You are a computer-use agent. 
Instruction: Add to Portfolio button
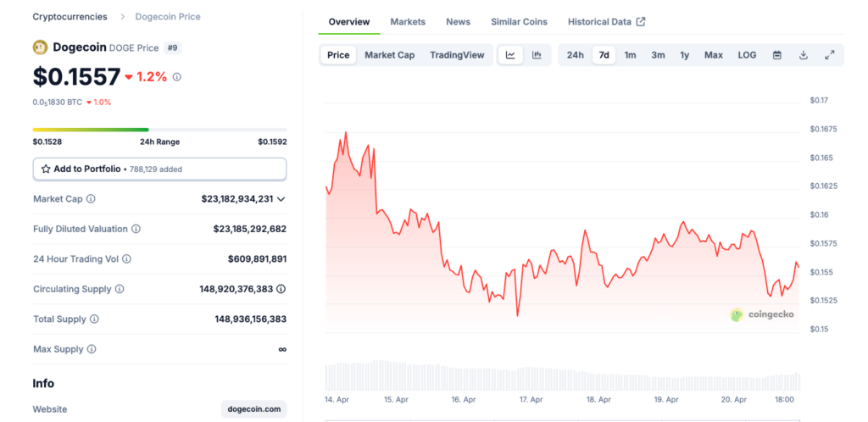point(159,169)
